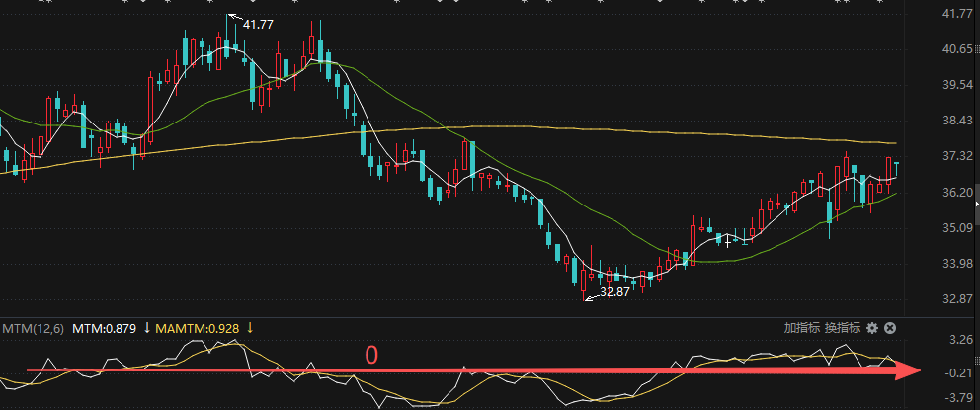Screen dimensions: 980x410
Task: Click the arrow marker pointing to 32.87 low
Action: pyautogui.click(x=592, y=295)
